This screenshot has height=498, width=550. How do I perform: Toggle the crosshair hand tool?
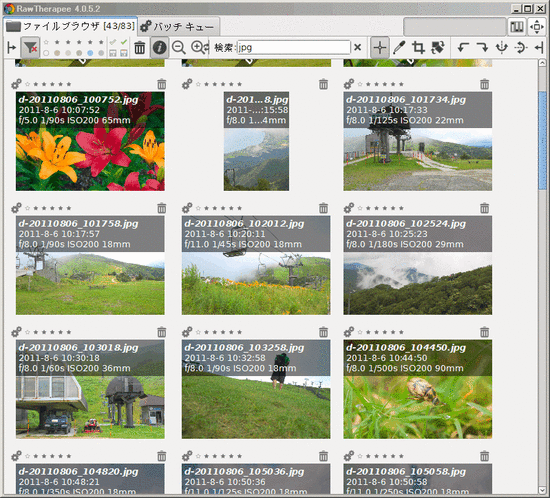tap(380, 47)
